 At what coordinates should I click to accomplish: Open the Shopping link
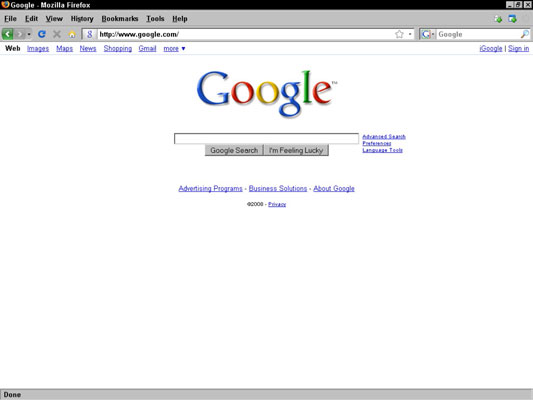tap(118, 49)
